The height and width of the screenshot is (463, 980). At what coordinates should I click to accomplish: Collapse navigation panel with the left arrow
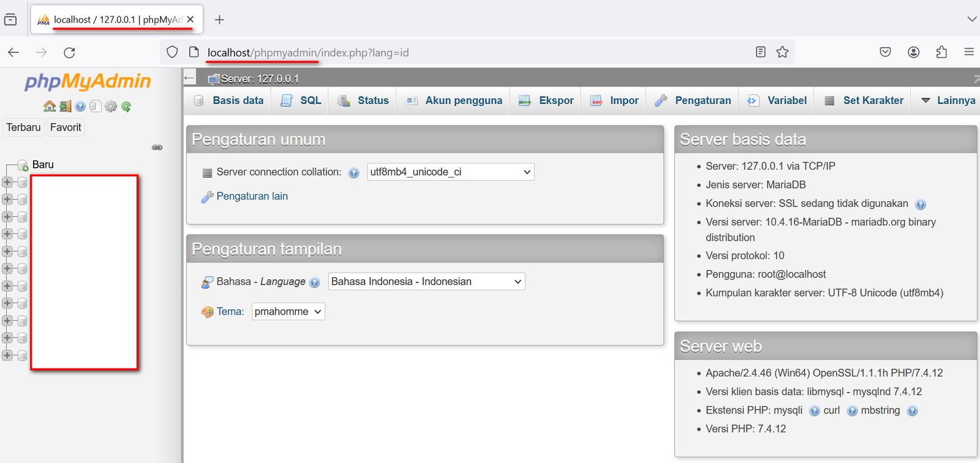(189, 78)
